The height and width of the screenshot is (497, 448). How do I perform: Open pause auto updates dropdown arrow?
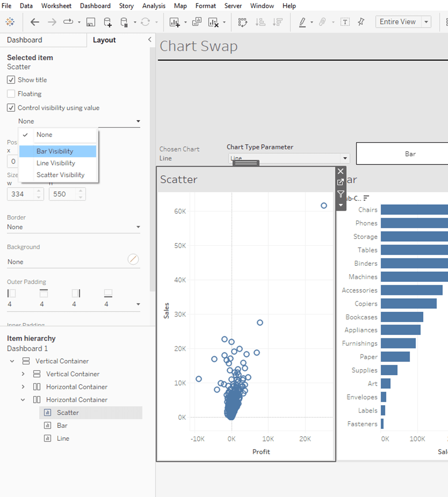click(135, 22)
